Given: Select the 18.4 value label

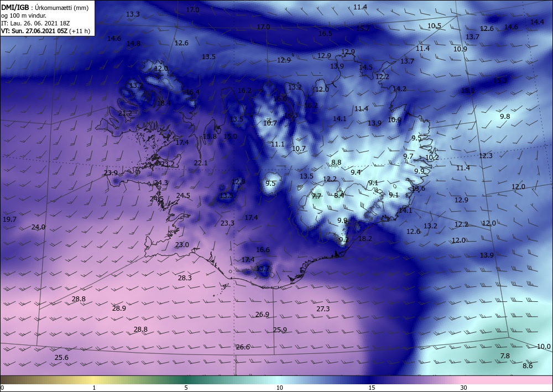Looking at the screenshot, I should click(x=164, y=103).
